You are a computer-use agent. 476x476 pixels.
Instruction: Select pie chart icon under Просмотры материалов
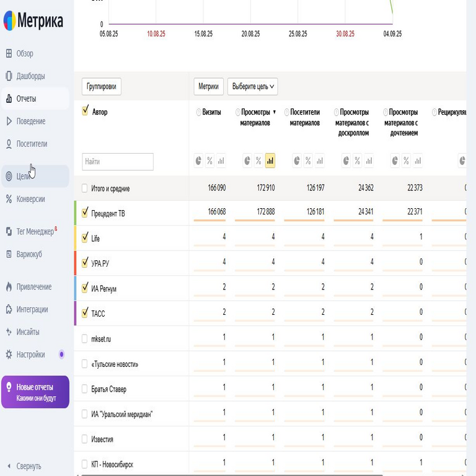247,161
